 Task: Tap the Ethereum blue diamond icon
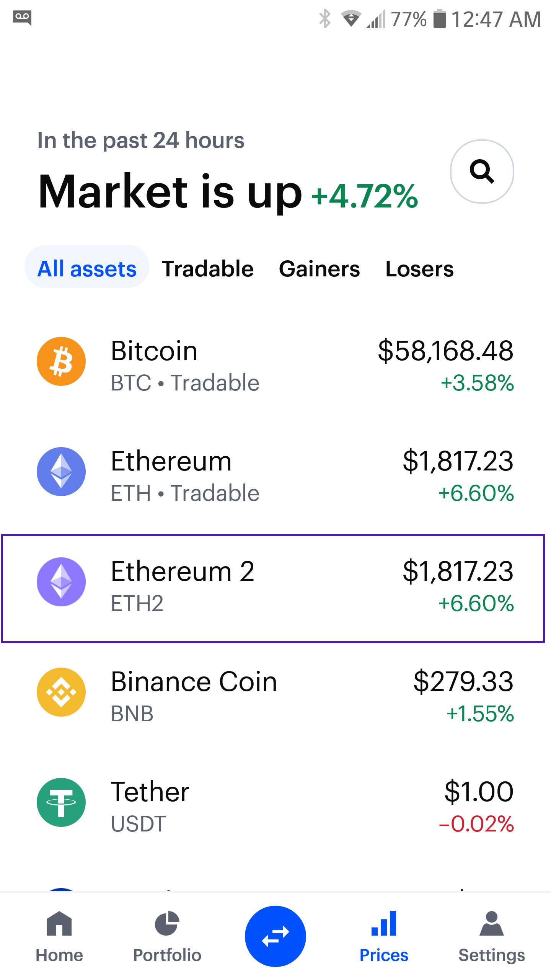pos(61,472)
